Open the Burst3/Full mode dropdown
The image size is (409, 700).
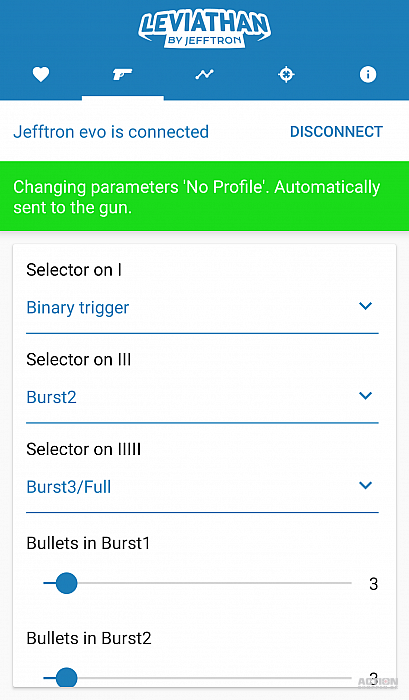202,487
